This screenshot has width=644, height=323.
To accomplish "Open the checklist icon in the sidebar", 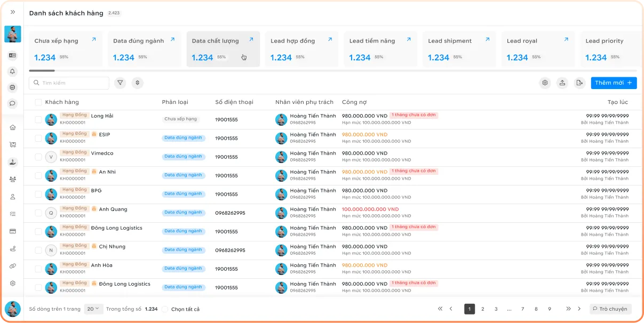I will tap(13, 214).
